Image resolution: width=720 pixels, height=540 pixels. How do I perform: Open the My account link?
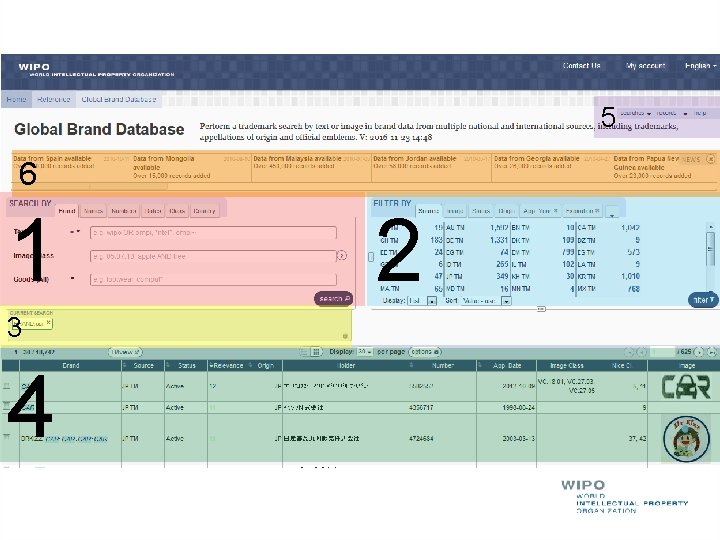pyautogui.click(x=646, y=66)
